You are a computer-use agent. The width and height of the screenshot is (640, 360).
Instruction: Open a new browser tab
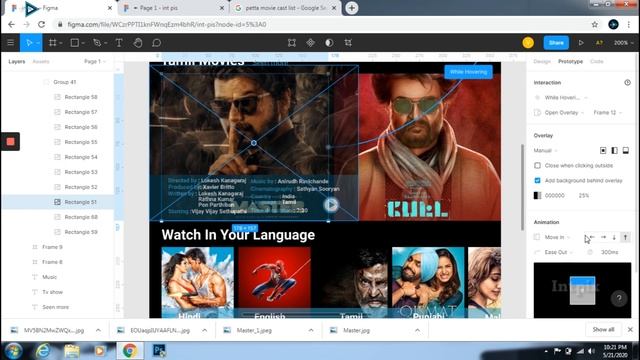(x=352, y=8)
